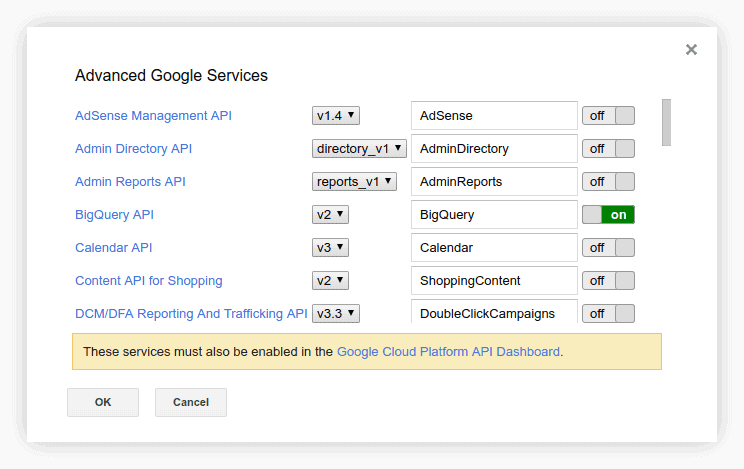This screenshot has height=469, width=744.
Task: Open the BigQuery API link
Action: click(x=114, y=215)
